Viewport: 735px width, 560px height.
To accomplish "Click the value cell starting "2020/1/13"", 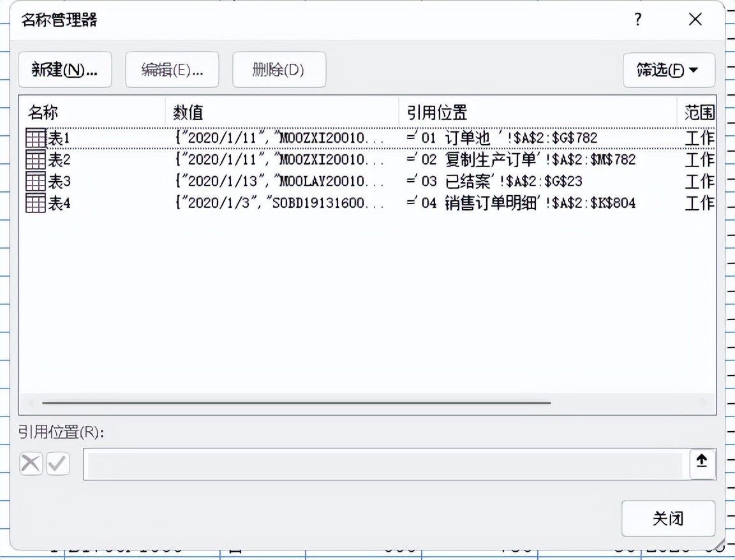I will (x=280, y=181).
